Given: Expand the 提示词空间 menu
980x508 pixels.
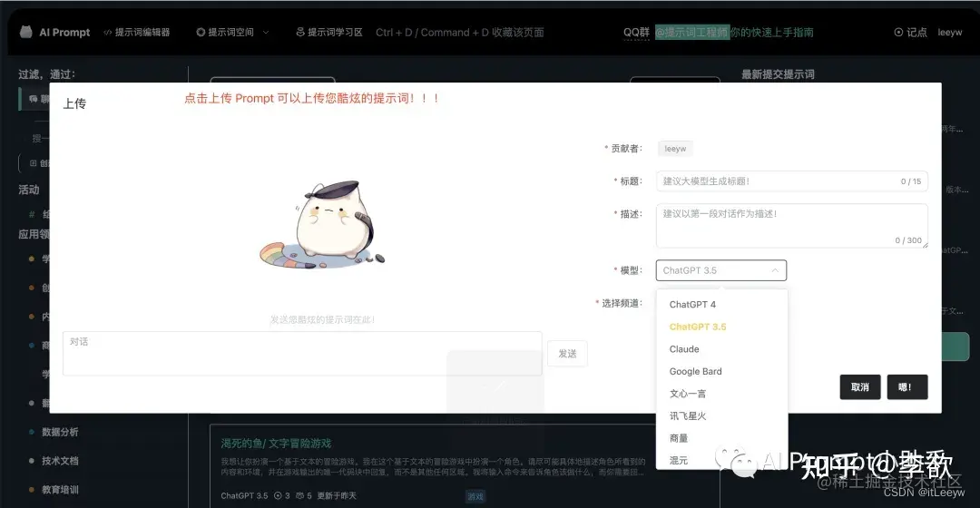Looking at the screenshot, I should 232,32.
